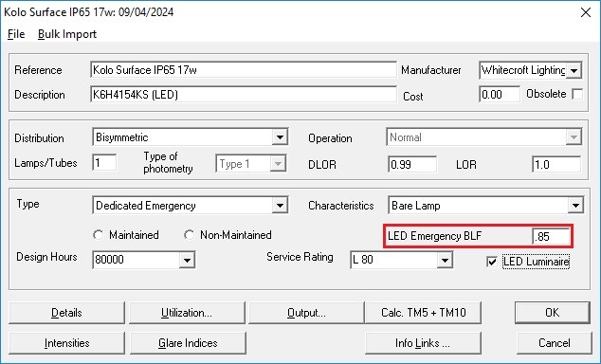Select the Non-Maintained radio button
The image size is (601, 364).
(189, 235)
